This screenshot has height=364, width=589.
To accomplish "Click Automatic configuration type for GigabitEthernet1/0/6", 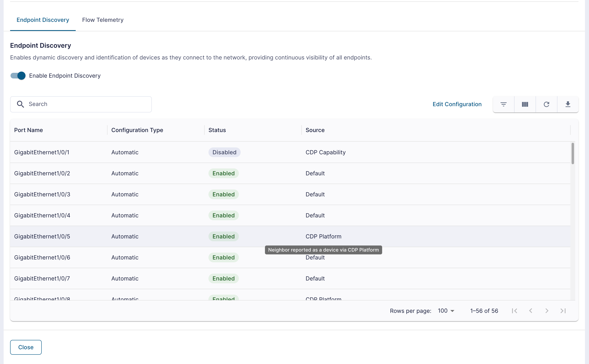I will pyautogui.click(x=125, y=257).
